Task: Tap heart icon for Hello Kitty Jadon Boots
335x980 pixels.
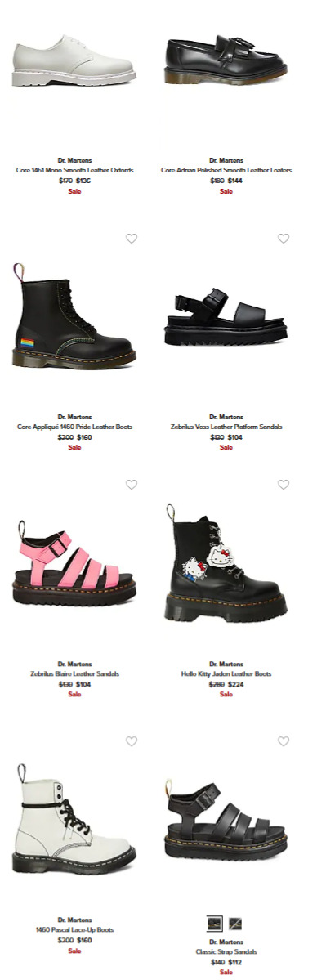Action: [284, 485]
